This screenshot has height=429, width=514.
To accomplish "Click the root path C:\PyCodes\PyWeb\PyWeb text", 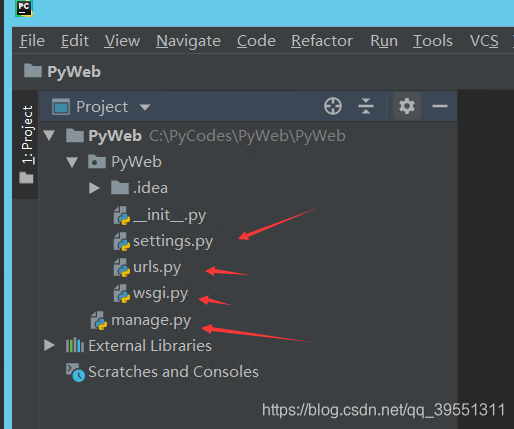I will (247, 136).
